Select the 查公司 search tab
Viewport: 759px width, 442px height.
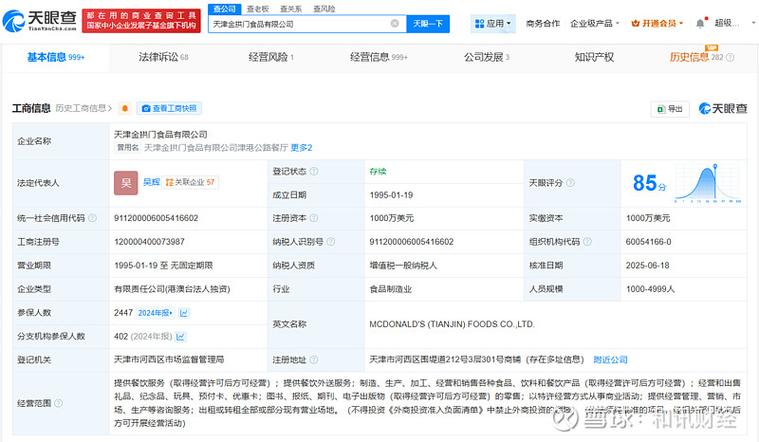(225, 9)
